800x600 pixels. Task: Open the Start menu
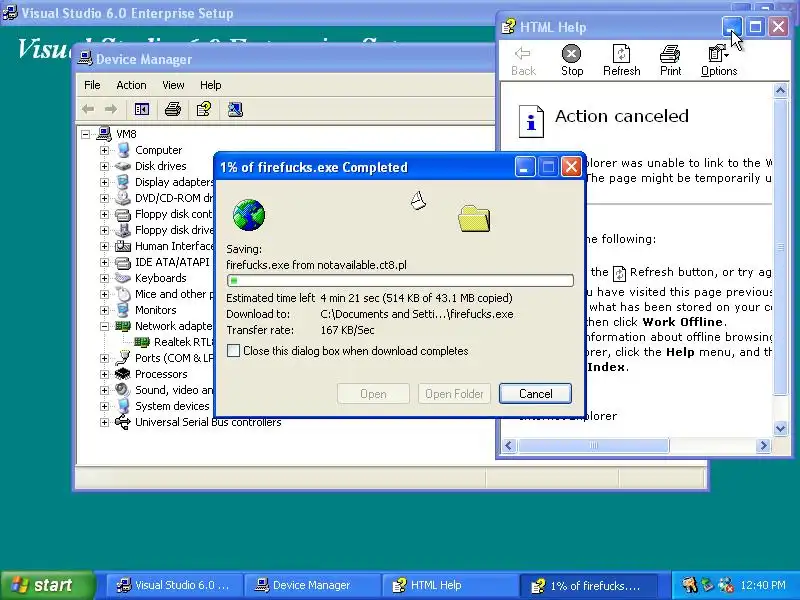tap(48, 585)
